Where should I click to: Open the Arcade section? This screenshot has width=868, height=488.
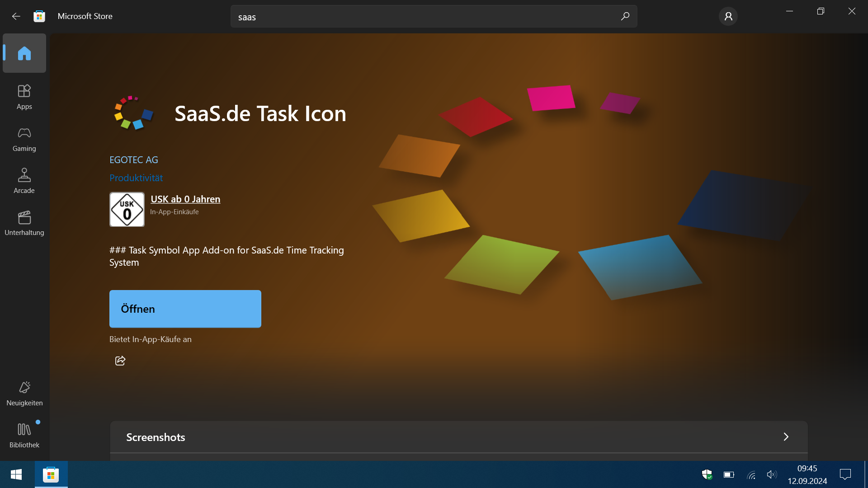click(24, 181)
